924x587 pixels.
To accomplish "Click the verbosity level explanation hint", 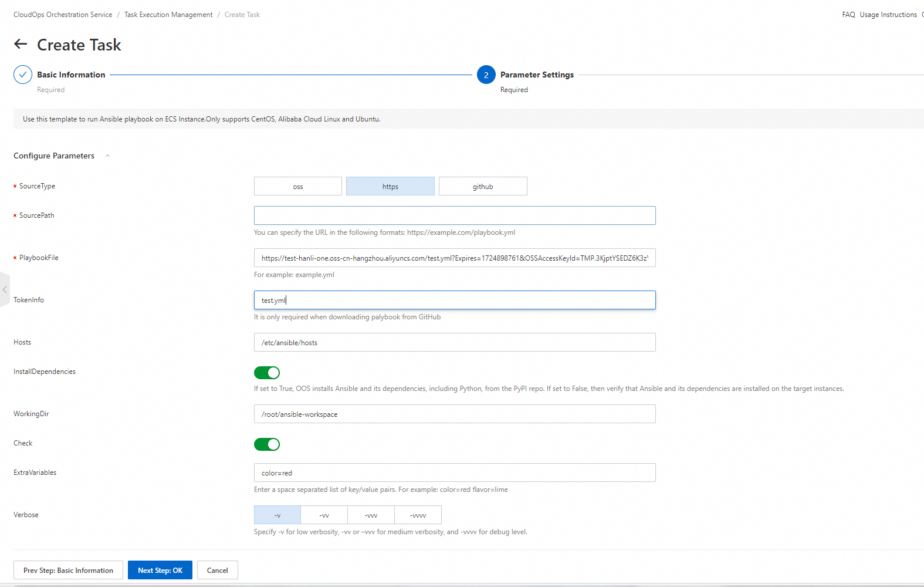I will click(x=391, y=532).
